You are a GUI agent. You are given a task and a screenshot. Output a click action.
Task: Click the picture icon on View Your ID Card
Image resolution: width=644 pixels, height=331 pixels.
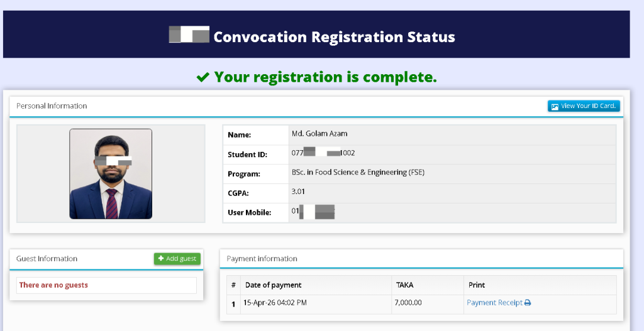coord(555,107)
